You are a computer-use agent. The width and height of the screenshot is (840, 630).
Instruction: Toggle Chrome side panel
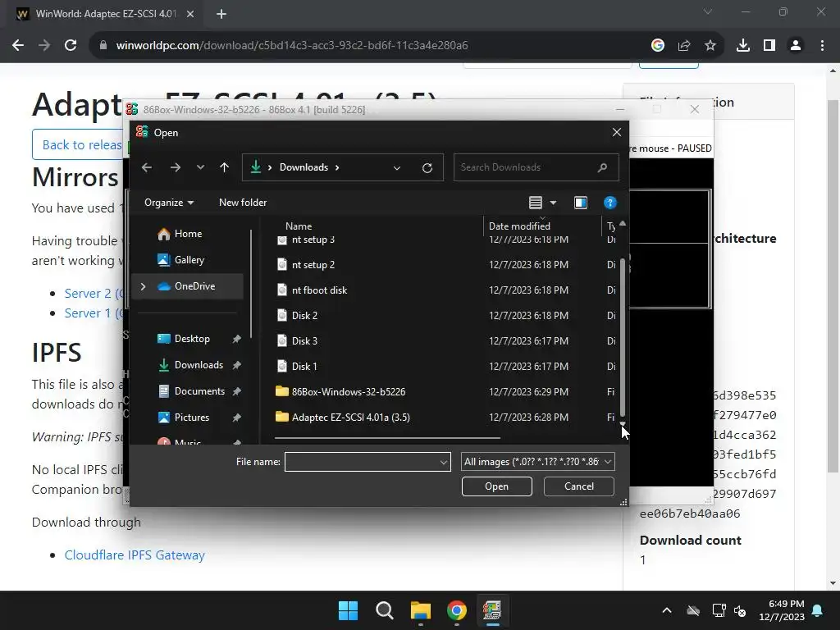769,46
